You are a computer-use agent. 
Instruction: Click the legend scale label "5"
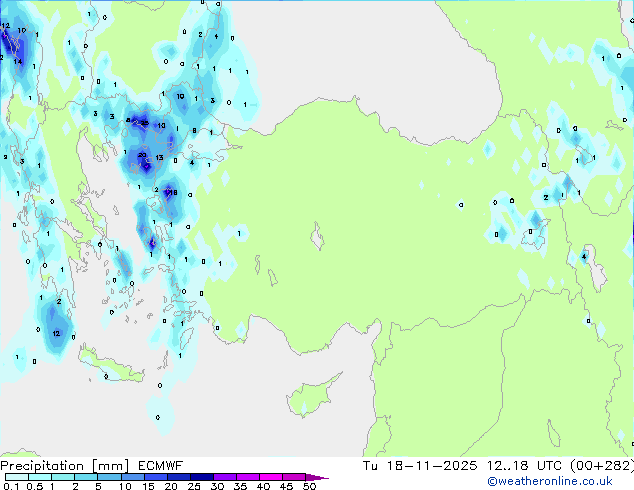[98, 486]
